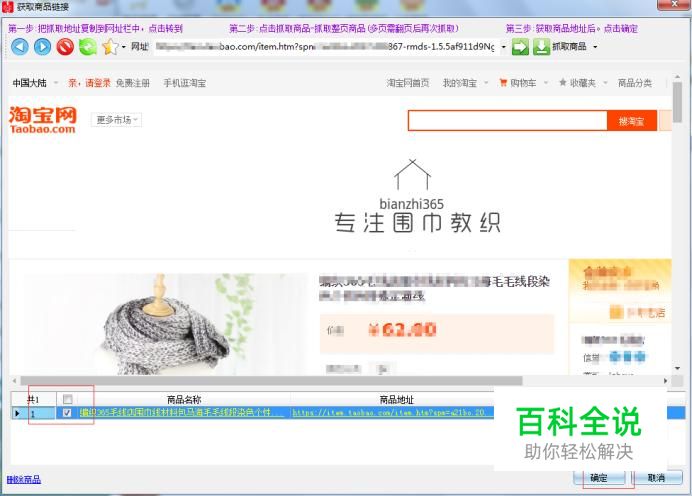This screenshot has height=496, width=692.
Task: Click the 免费注册 register link
Action: [x=132, y=83]
